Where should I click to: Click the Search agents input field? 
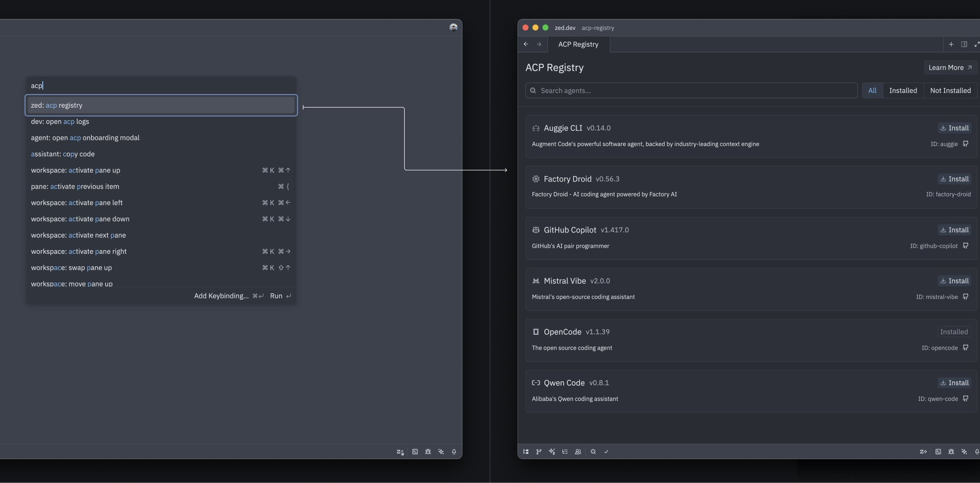(690, 90)
